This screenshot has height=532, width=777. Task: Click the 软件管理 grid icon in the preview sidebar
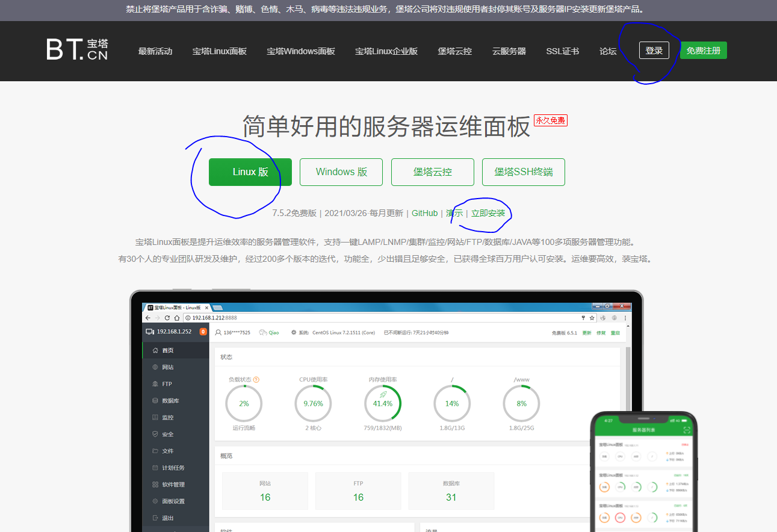[x=155, y=484]
